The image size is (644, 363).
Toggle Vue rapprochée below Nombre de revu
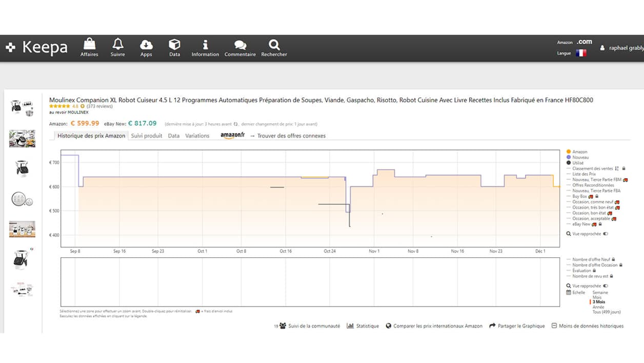click(x=606, y=286)
